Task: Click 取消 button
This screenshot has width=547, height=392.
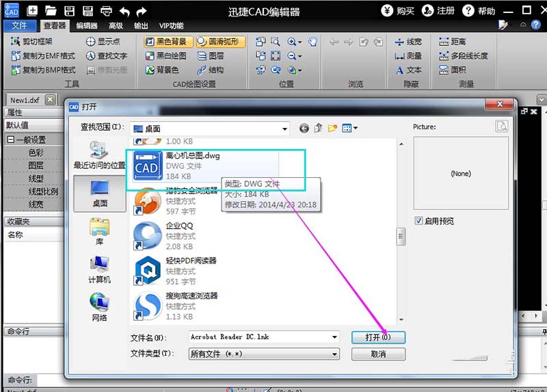Action: click(x=378, y=354)
